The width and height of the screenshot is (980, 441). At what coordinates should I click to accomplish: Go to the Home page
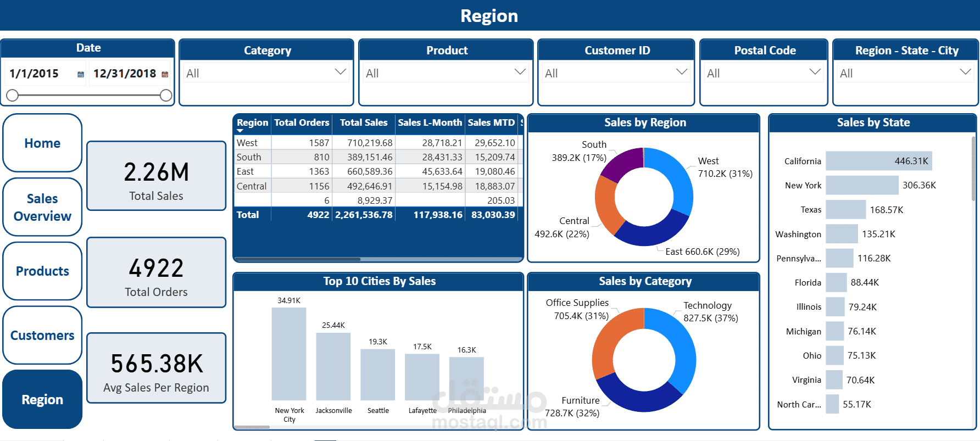42,143
